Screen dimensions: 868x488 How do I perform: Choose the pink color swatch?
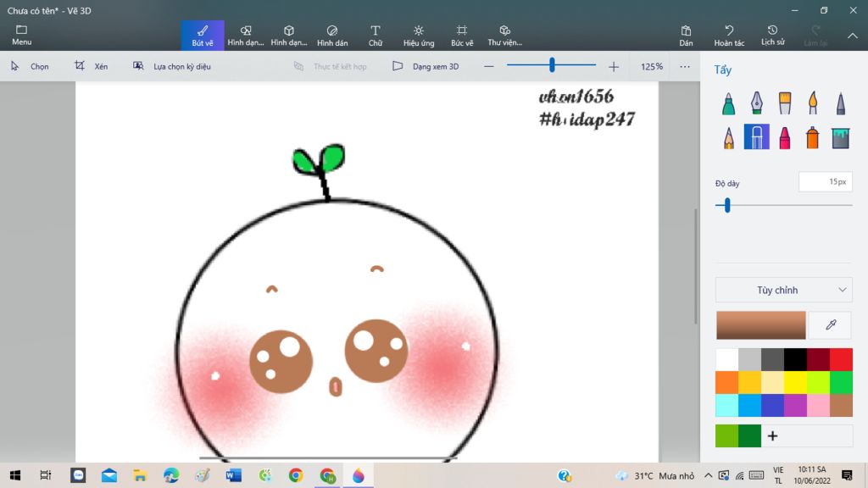click(818, 405)
